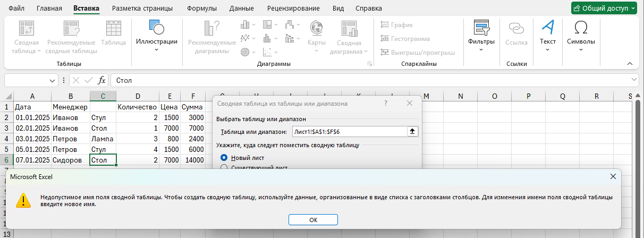Click the Таблица или диапазон range field
Viewport: 644px width, 238px height.
click(x=349, y=131)
